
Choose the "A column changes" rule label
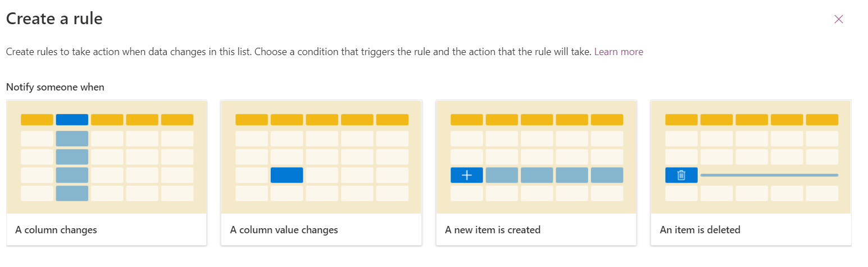point(56,230)
